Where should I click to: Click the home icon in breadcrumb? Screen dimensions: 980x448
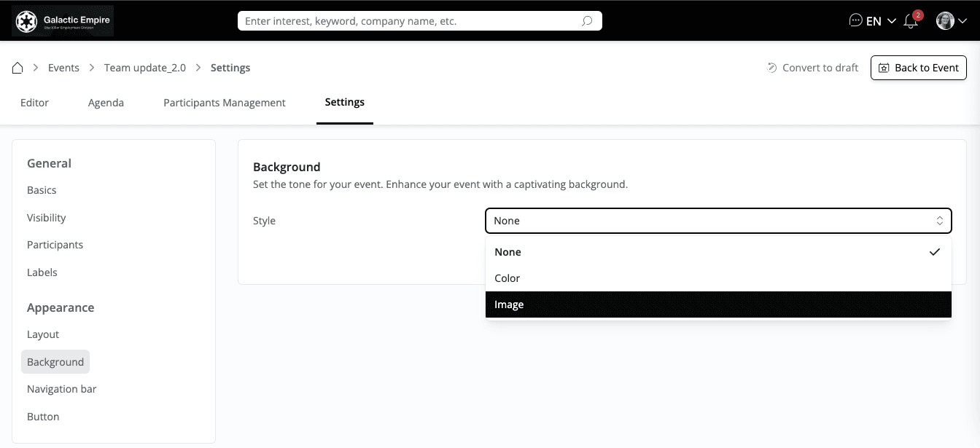point(17,68)
